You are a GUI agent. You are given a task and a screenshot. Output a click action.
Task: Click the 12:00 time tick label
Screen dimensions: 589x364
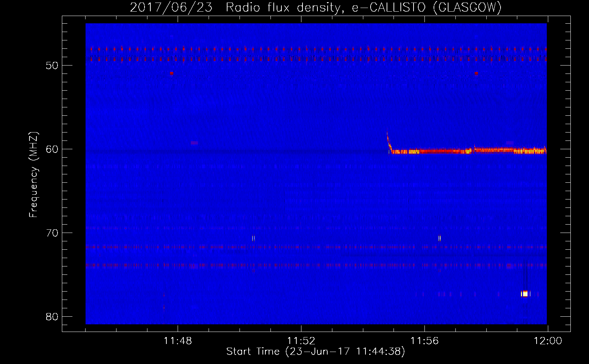pyautogui.click(x=548, y=341)
